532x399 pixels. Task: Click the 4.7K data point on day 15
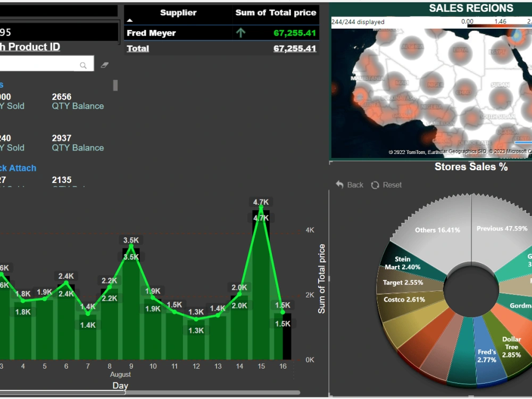(x=261, y=206)
